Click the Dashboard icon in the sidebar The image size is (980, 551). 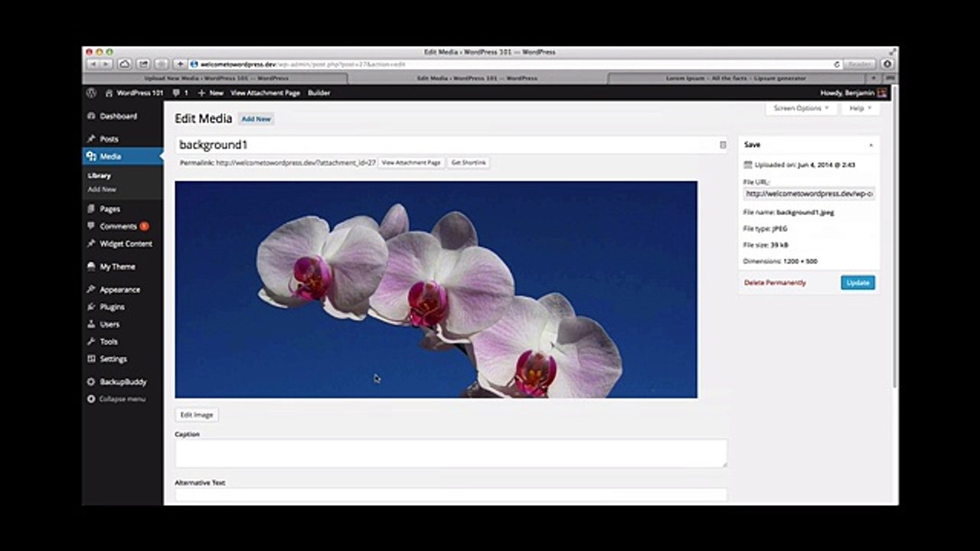click(x=91, y=116)
